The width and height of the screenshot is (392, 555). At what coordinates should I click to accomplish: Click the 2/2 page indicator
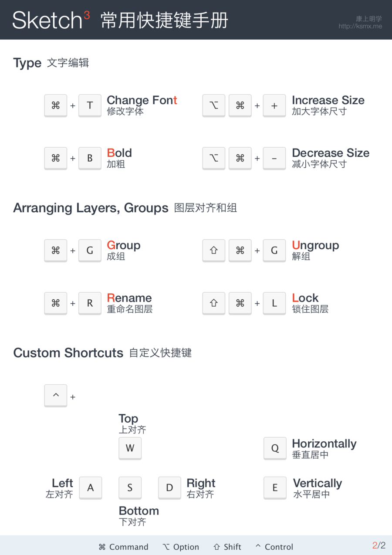tap(379, 545)
